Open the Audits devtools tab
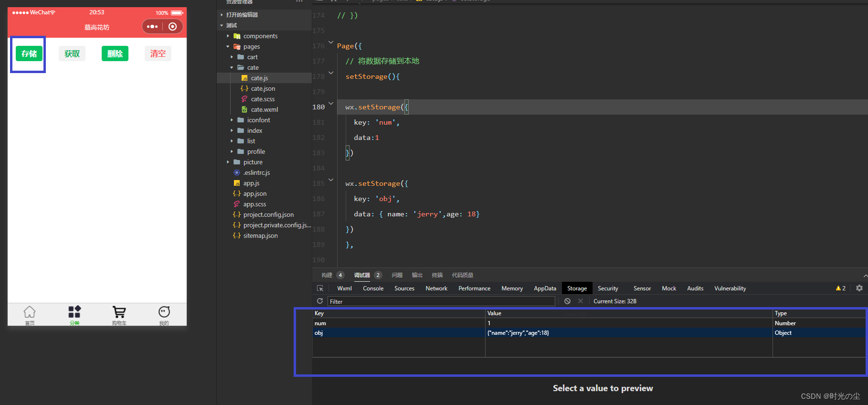Screen dimensions: 868x405 pos(695,288)
